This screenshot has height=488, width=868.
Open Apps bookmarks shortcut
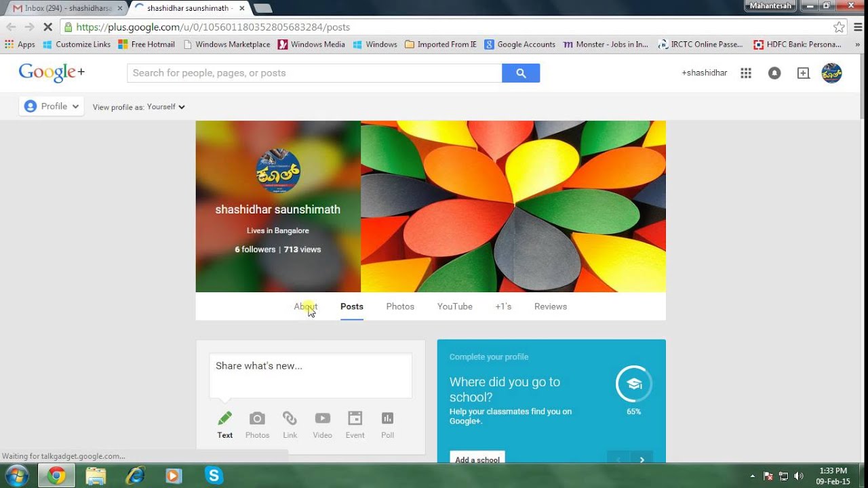(x=20, y=44)
